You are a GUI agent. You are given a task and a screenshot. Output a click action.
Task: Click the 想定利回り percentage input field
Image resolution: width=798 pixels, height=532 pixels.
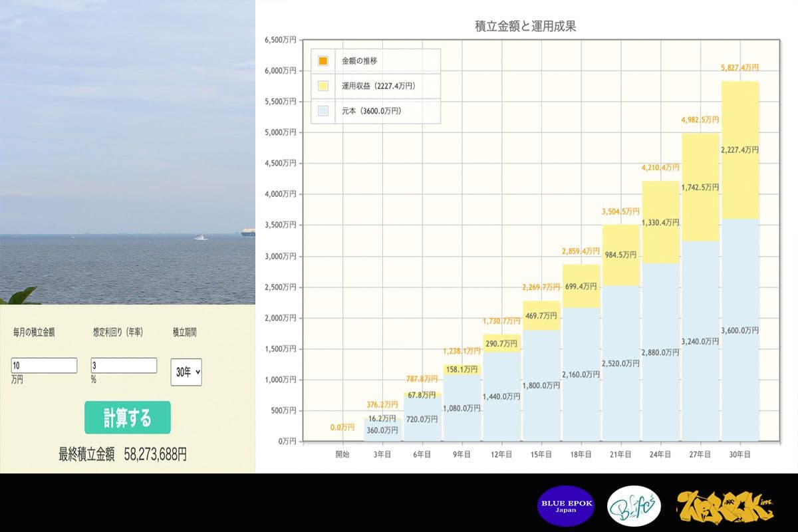point(124,366)
